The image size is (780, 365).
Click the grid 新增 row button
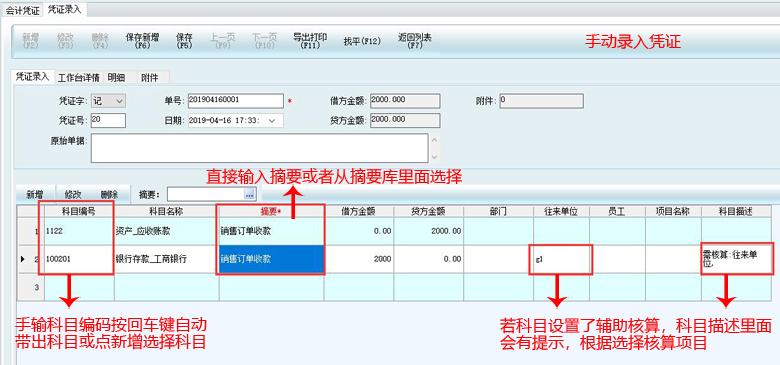point(35,194)
